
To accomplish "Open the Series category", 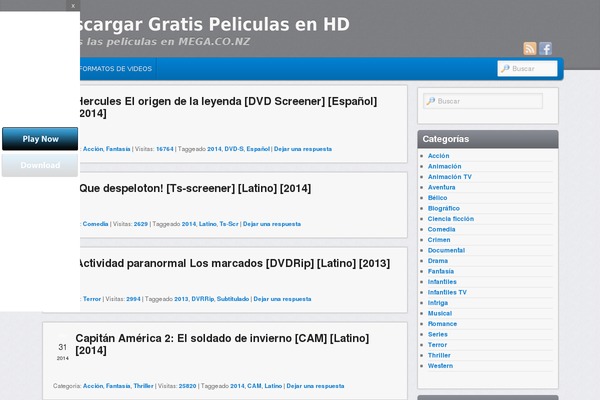I will pos(438,335).
